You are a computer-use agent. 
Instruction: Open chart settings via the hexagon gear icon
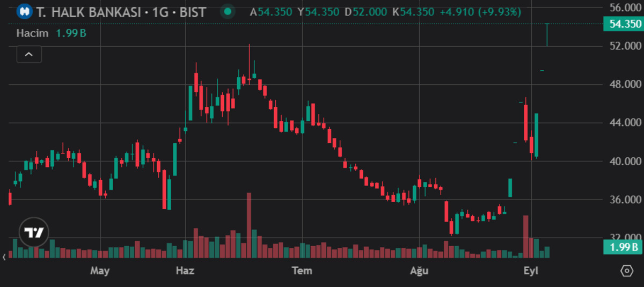[x=626, y=271]
